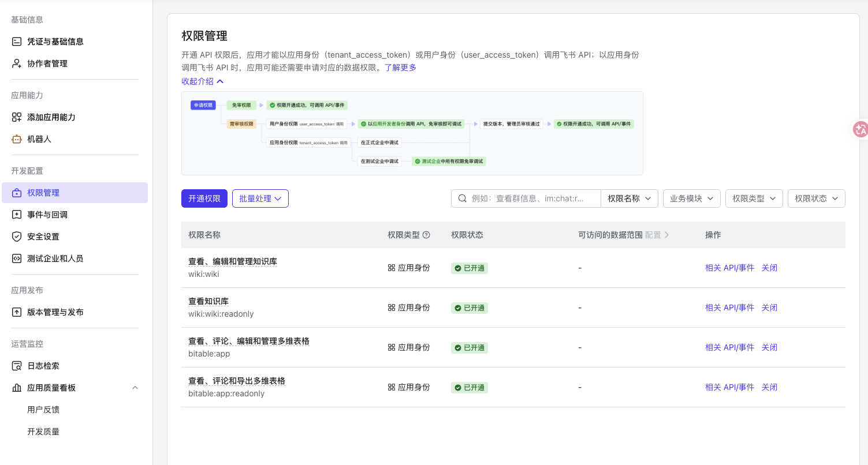Collapse the intro via 收起介绍
Image resolution: width=868 pixels, height=465 pixels.
tap(203, 81)
